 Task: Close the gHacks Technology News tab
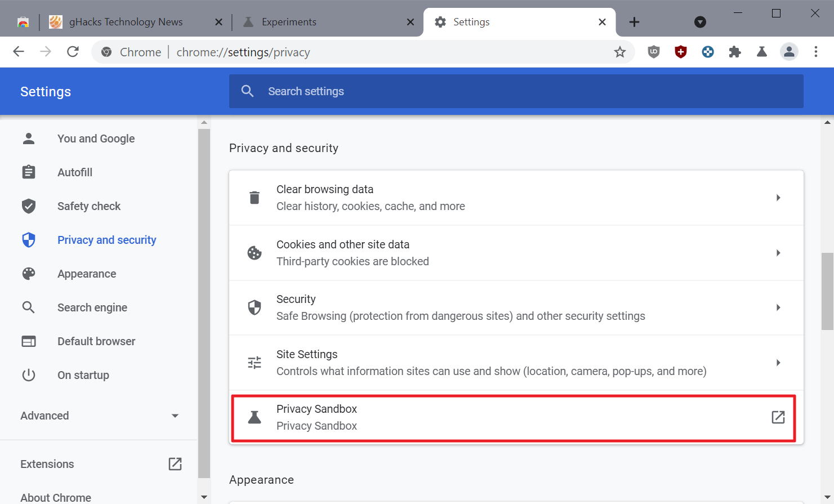(219, 22)
